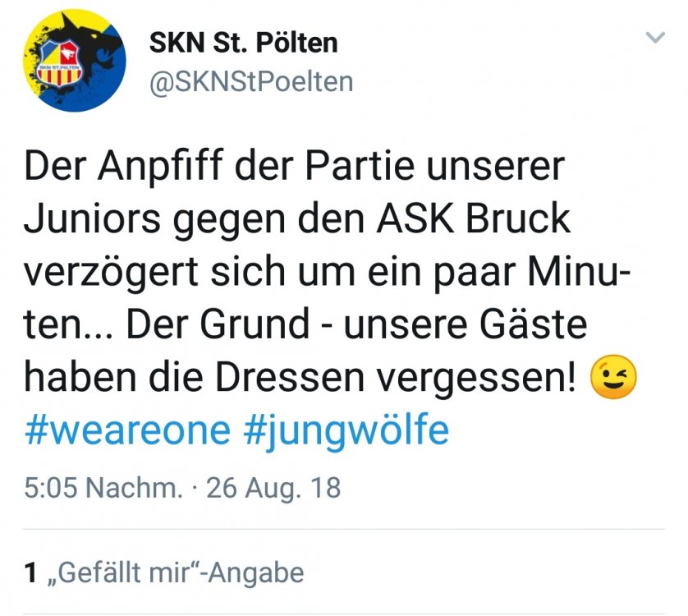Click the words ASK Bruck in tweet

(x=474, y=218)
